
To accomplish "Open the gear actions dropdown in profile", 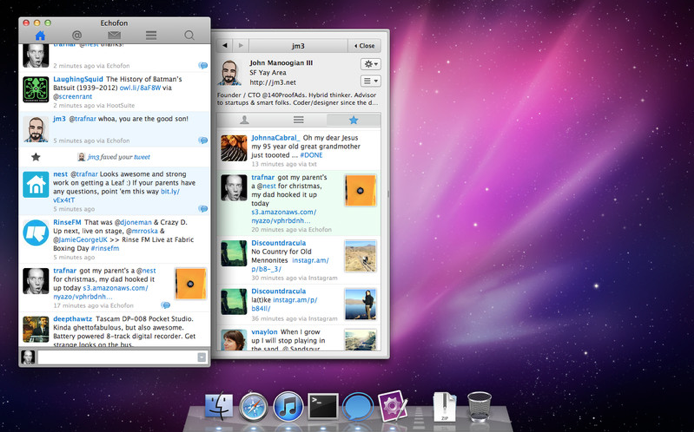I will tap(370, 64).
